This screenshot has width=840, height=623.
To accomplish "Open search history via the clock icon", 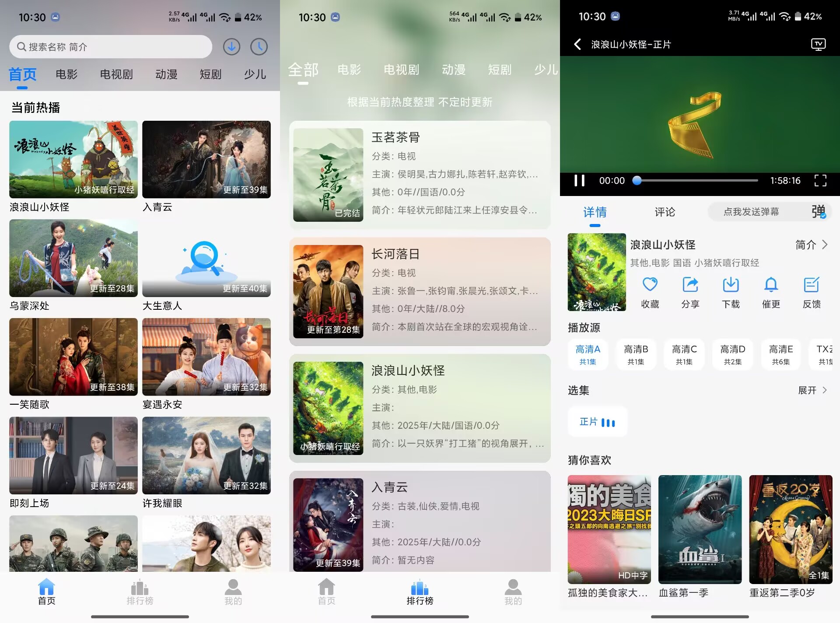I will tap(258, 47).
